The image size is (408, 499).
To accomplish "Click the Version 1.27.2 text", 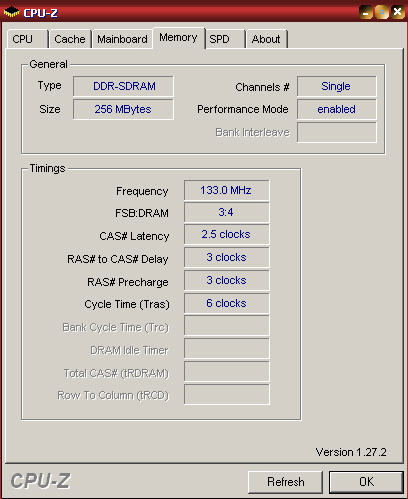I will tap(351, 452).
